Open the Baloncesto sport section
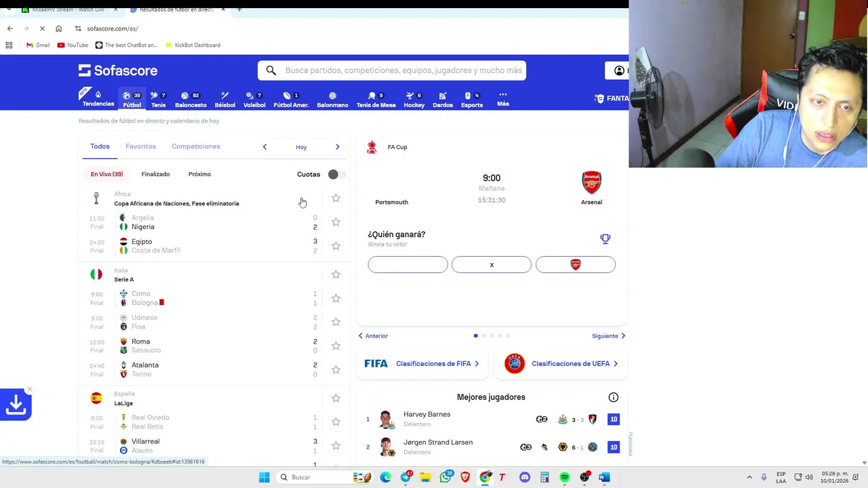Image resolution: width=868 pixels, height=488 pixels. click(191, 100)
